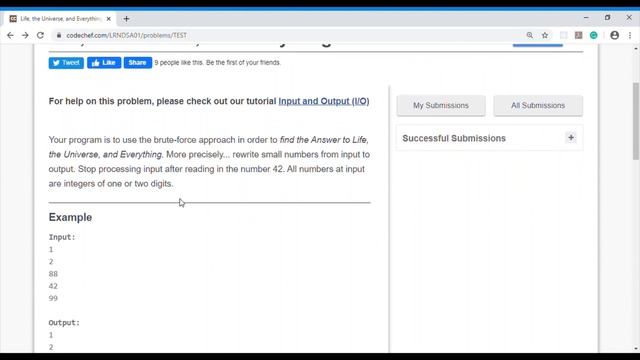Close the Life, the Universe tab
Viewport: 640px width, 360px height.
click(x=109, y=19)
